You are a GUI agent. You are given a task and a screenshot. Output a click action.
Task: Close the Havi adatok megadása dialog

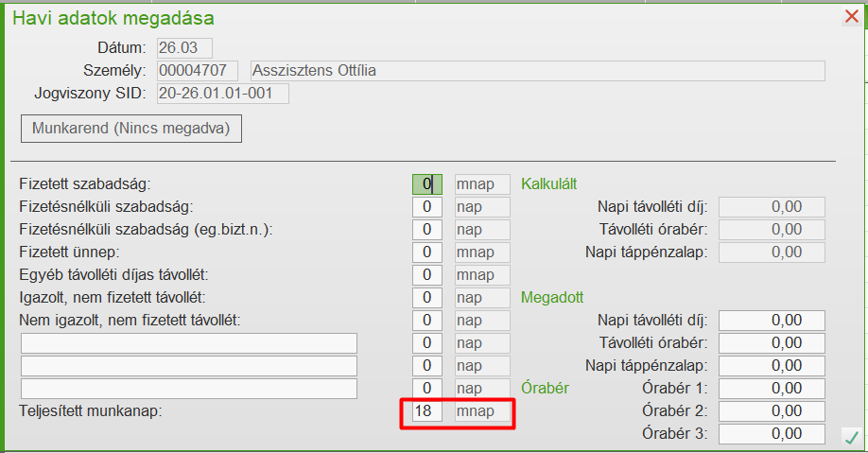point(851,16)
